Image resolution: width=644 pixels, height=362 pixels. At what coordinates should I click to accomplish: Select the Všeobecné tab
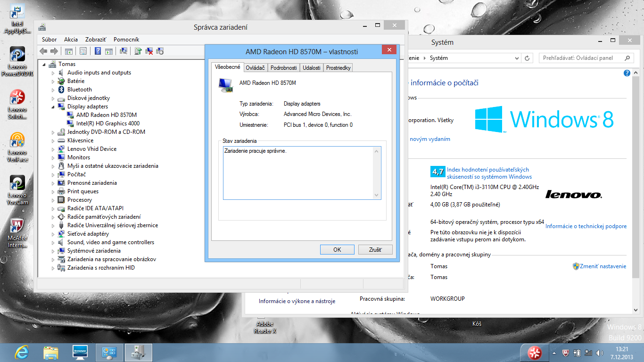[227, 67]
